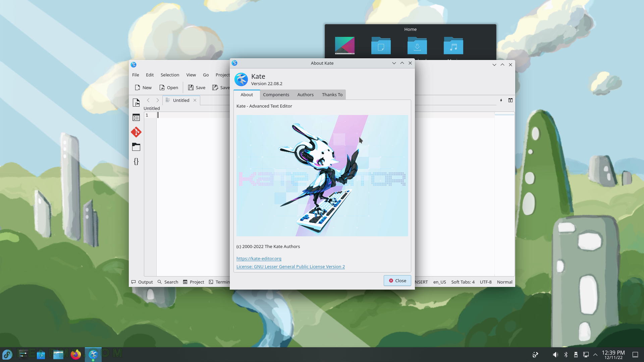
Task: Close the Untitled document tab
Action: [x=195, y=100]
